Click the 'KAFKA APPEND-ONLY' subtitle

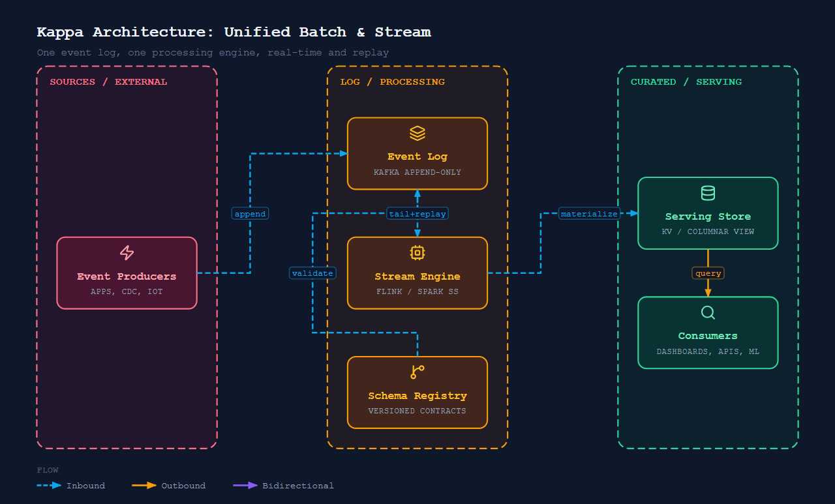coord(417,172)
